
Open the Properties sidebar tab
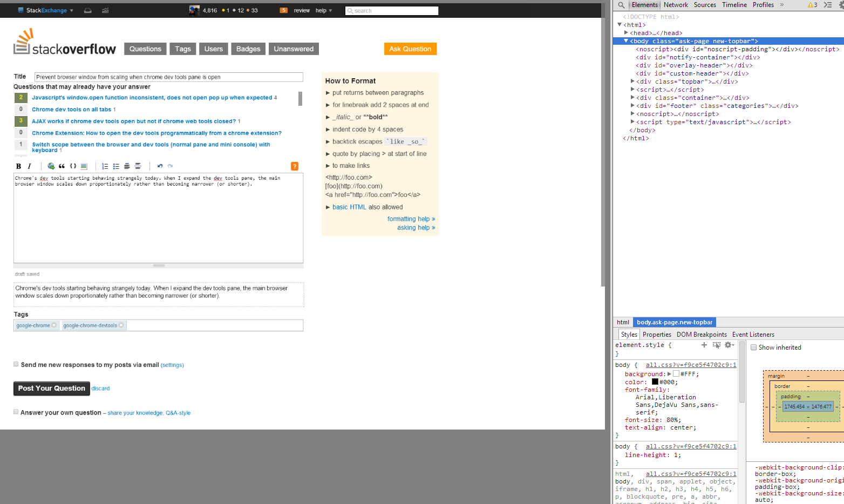[657, 335]
